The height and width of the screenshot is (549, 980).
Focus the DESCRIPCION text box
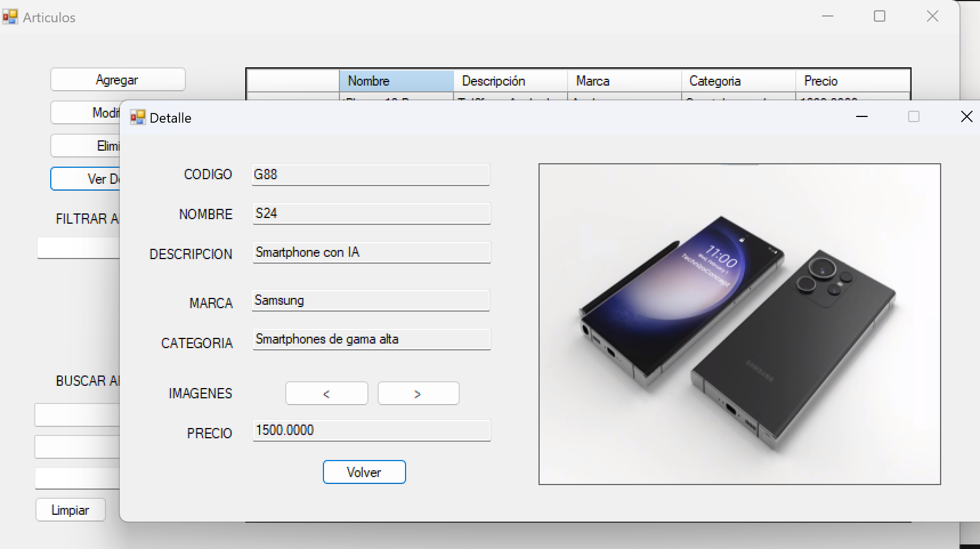tap(371, 252)
